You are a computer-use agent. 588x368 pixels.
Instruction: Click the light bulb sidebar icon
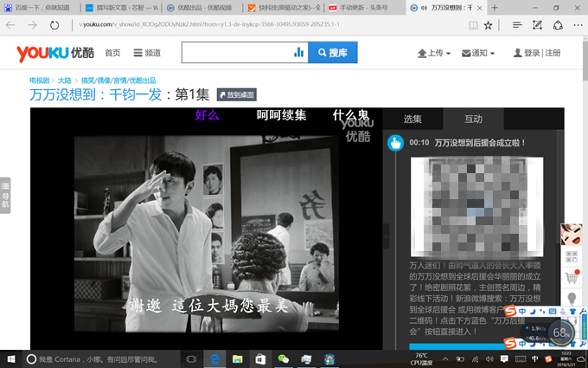click(572, 299)
